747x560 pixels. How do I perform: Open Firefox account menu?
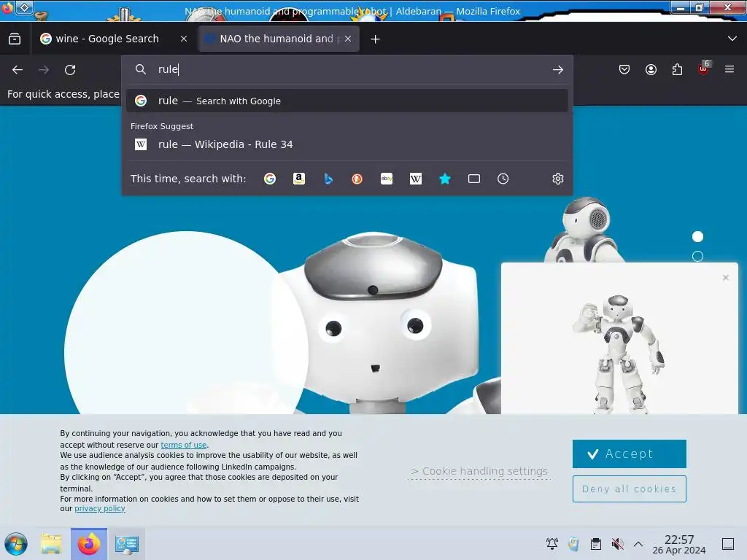pyautogui.click(x=651, y=69)
